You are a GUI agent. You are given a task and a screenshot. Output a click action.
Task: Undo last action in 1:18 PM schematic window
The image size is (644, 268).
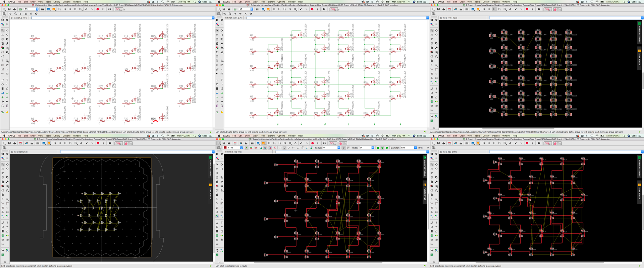(x=86, y=9)
